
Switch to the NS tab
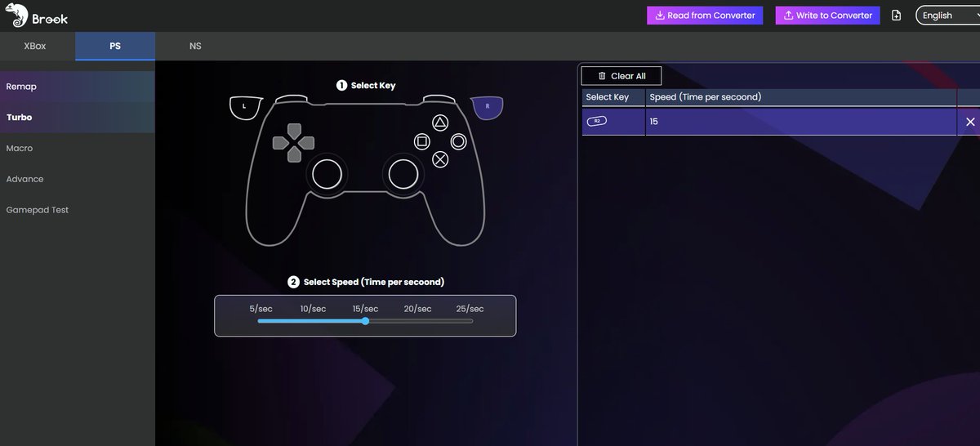coord(195,46)
